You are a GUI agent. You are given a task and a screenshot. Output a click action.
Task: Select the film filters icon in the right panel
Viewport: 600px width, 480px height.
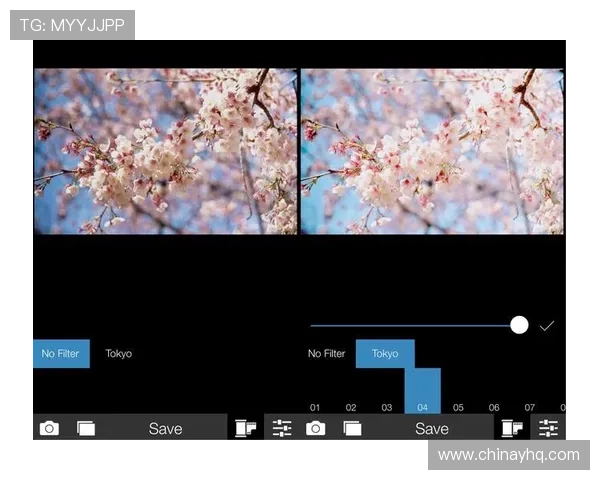[x=512, y=428]
